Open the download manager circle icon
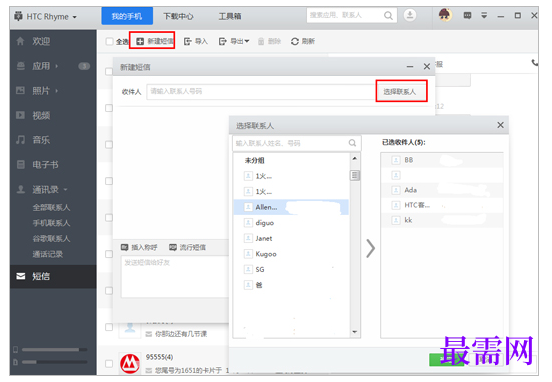Image resolution: width=552 pixels, height=382 pixels. [x=410, y=15]
